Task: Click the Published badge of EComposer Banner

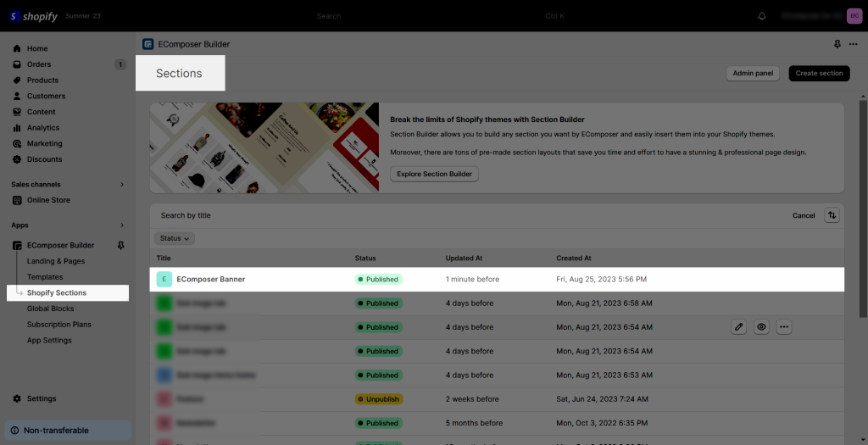Action: [379, 280]
